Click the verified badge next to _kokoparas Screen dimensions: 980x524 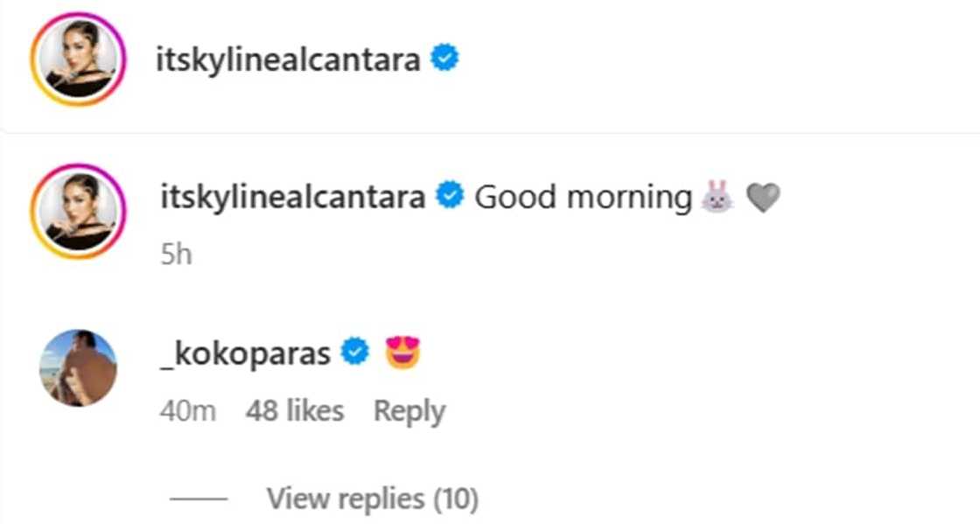click(353, 353)
